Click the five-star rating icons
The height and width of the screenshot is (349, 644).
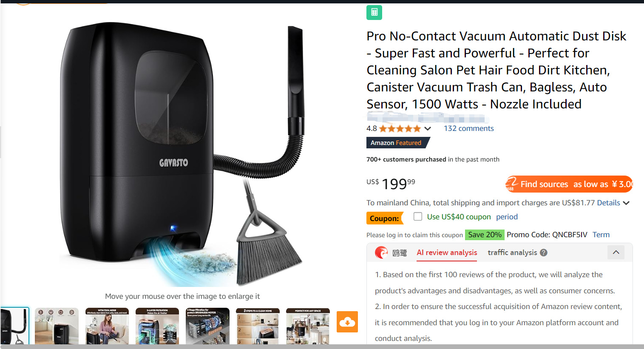pos(400,128)
